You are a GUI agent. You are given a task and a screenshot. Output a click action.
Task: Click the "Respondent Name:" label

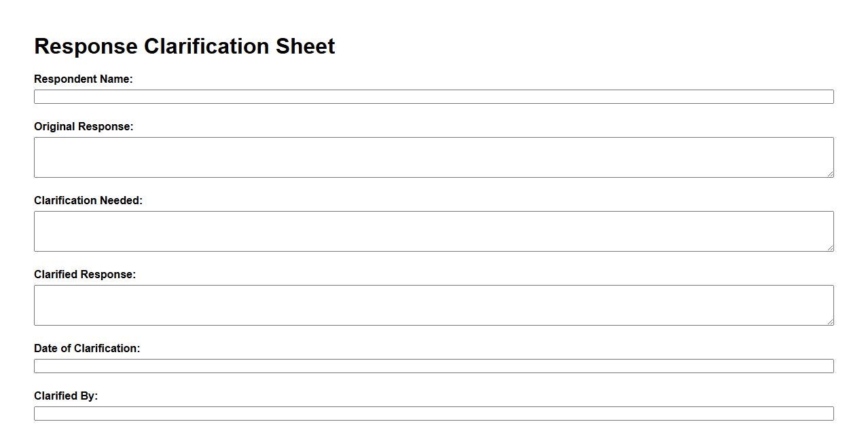pyautogui.click(x=84, y=79)
